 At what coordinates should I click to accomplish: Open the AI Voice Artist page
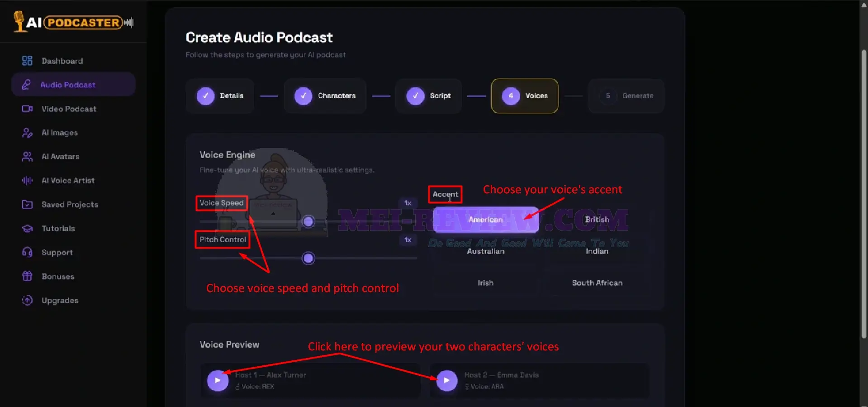[x=73, y=181]
